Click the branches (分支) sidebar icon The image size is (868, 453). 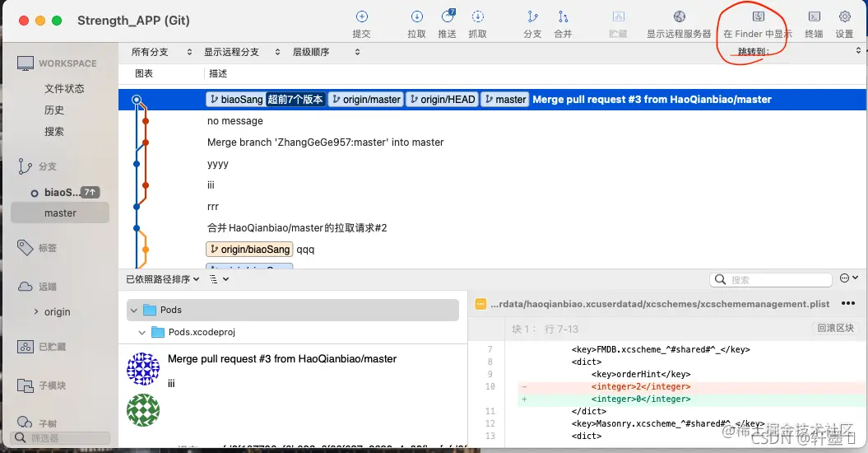click(x=25, y=166)
